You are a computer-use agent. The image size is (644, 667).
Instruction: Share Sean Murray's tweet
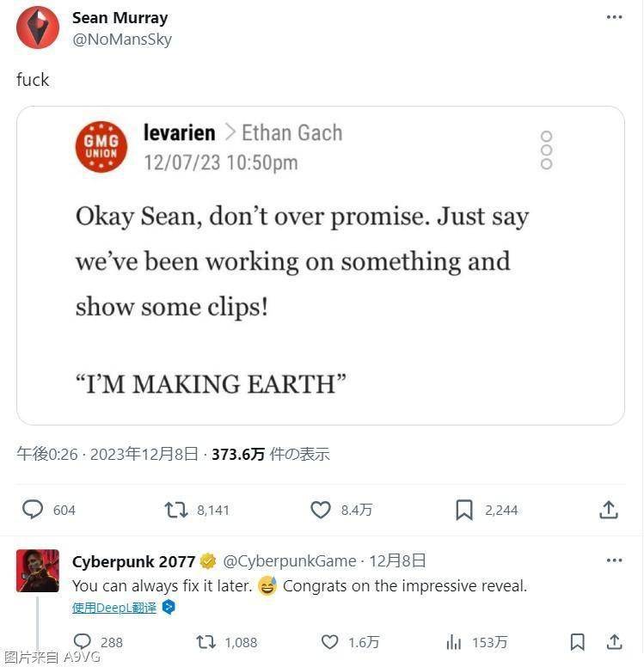point(609,510)
